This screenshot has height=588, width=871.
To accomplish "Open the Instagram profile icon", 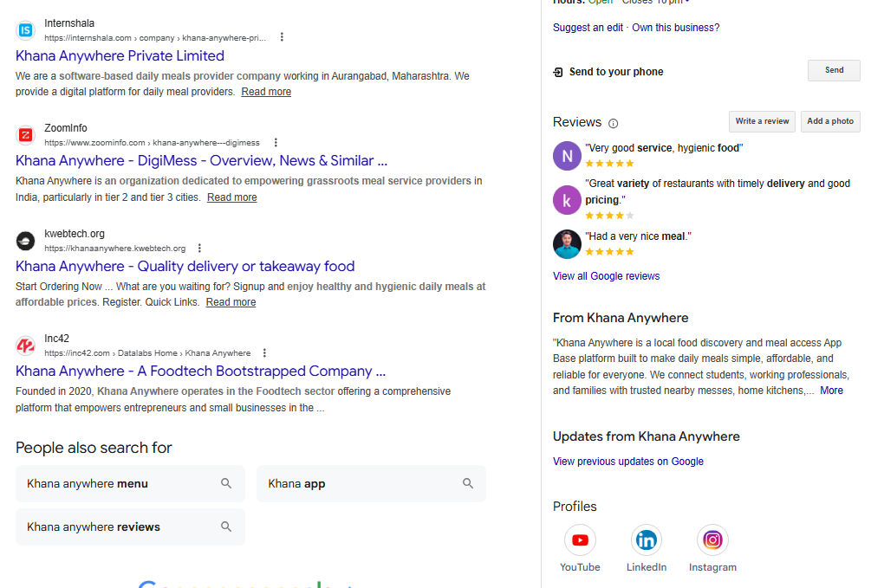I will [712, 540].
